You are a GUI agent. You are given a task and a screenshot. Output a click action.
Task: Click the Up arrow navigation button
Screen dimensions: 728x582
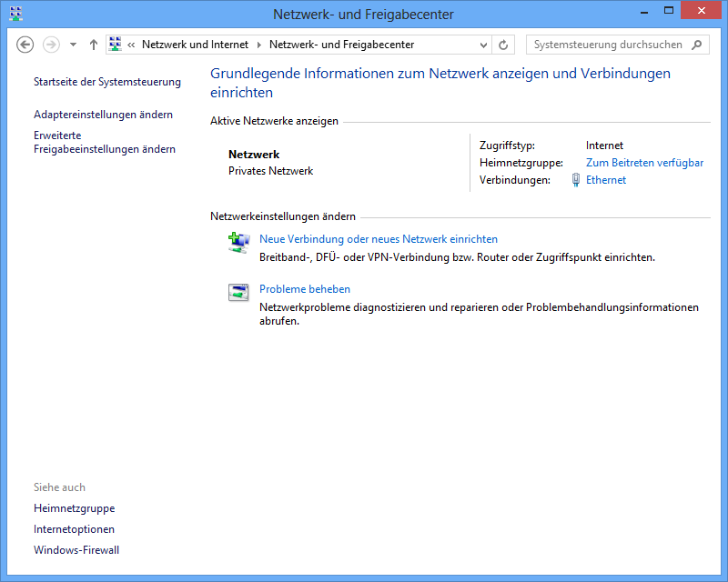tap(94, 45)
